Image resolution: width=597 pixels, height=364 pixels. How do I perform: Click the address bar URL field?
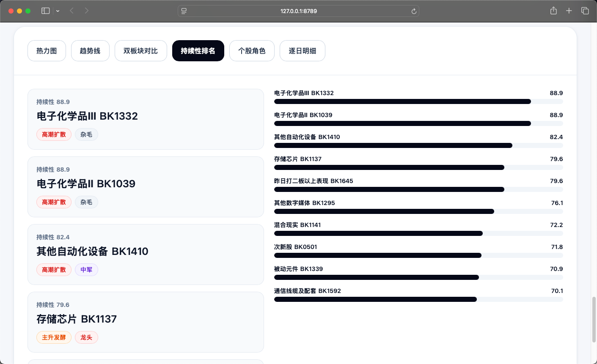click(298, 11)
